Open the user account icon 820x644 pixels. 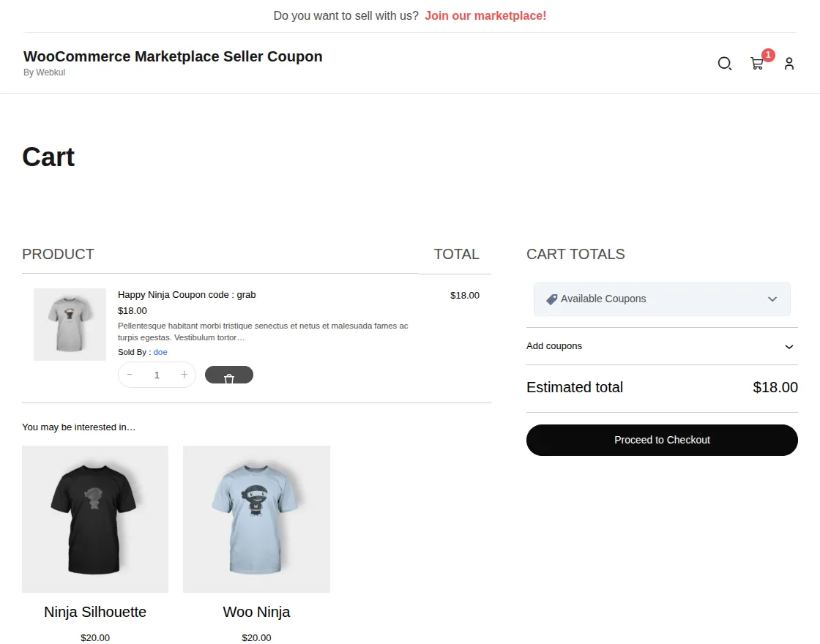[x=789, y=64]
